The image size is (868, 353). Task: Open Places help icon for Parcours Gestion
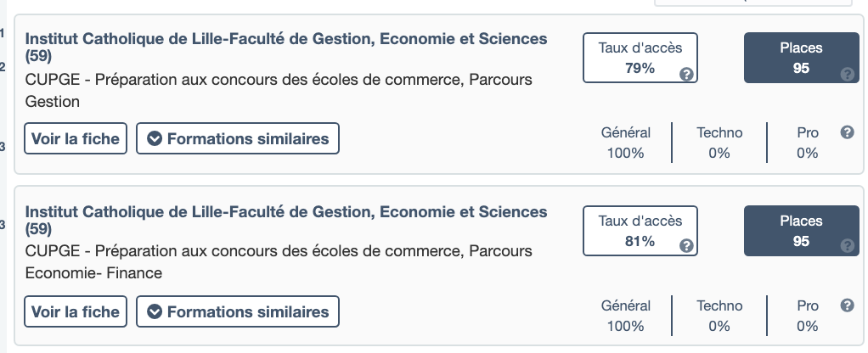pos(846,75)
